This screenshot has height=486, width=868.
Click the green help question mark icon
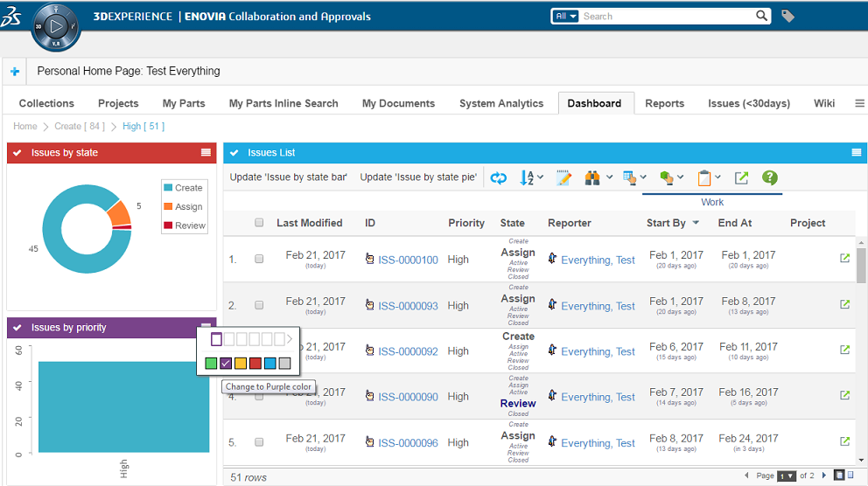tap(769, 177)
